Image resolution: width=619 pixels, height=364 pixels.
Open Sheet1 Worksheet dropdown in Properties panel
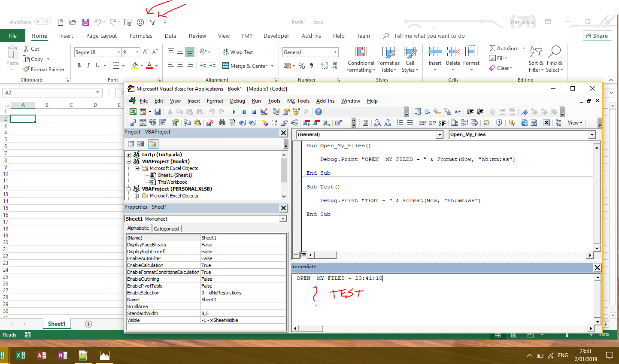[x=283, y=219]
